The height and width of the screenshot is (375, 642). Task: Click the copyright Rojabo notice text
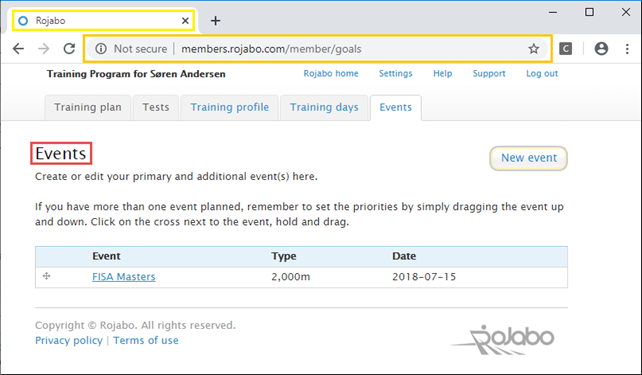[136, 325]
